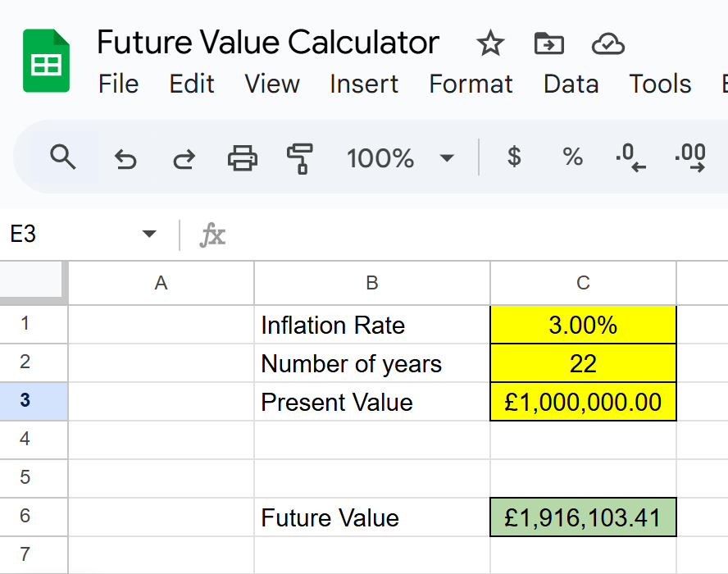Activate the paint format tool
The width and height of the screenshot is (728, 574).
(300, 157)
